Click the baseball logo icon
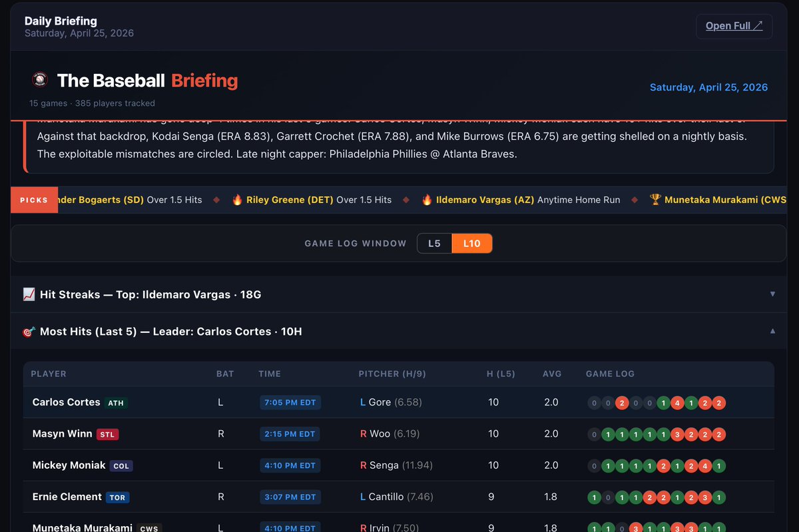799x532 pixels. [40, 81]
